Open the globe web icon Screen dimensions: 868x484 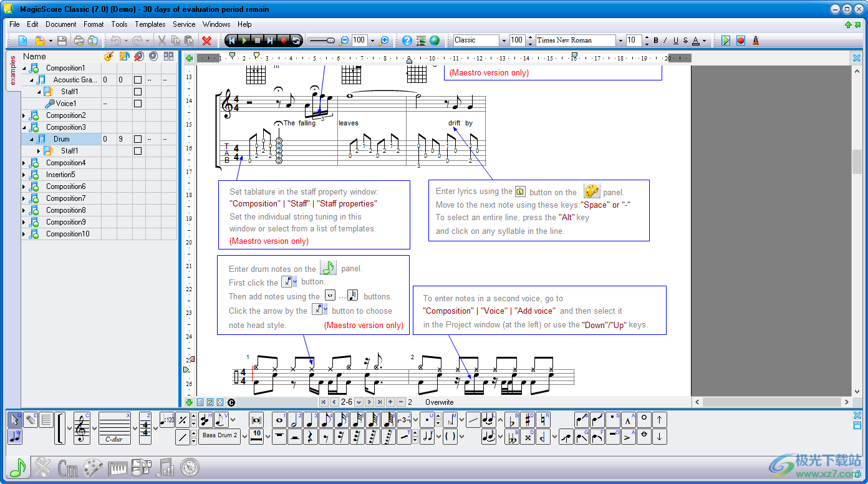coord(435,41)
